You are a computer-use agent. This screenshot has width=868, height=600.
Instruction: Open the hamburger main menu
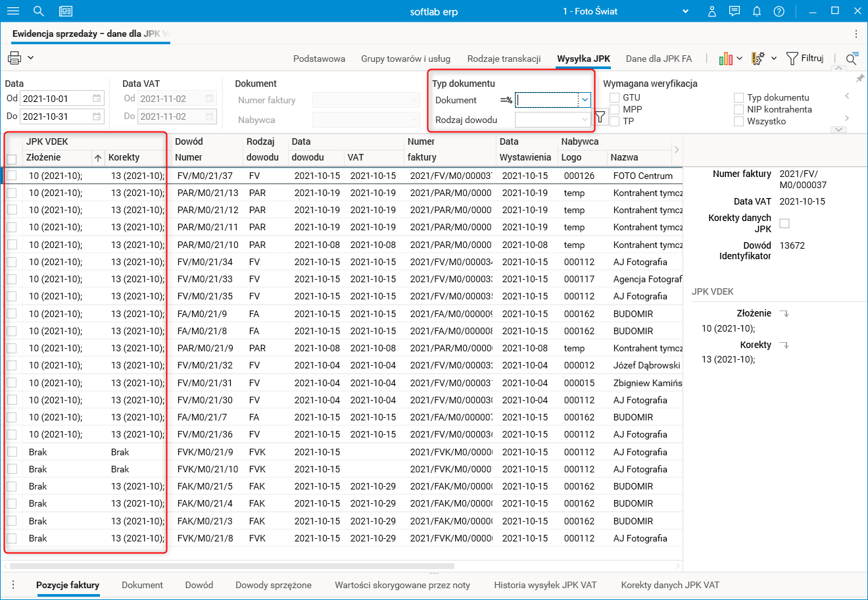pyautogui.click(x=12, y=11)
